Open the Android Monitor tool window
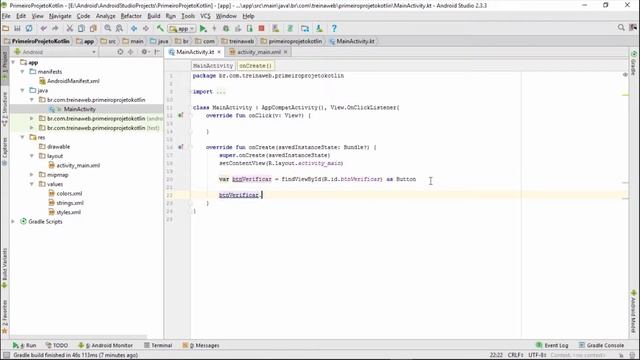 click(105, 345)
